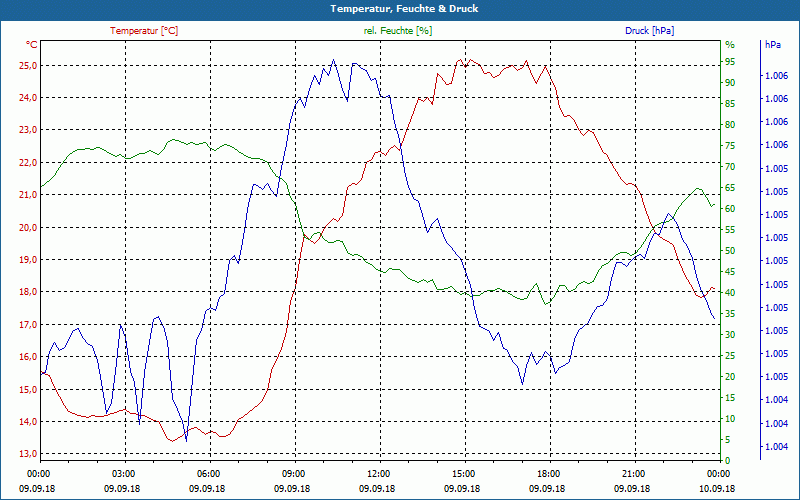Viewport: 800px width, 500px height.
Task: Click the 12:00 time axis label
Action: pyautogui.click(x=378, y=473)
